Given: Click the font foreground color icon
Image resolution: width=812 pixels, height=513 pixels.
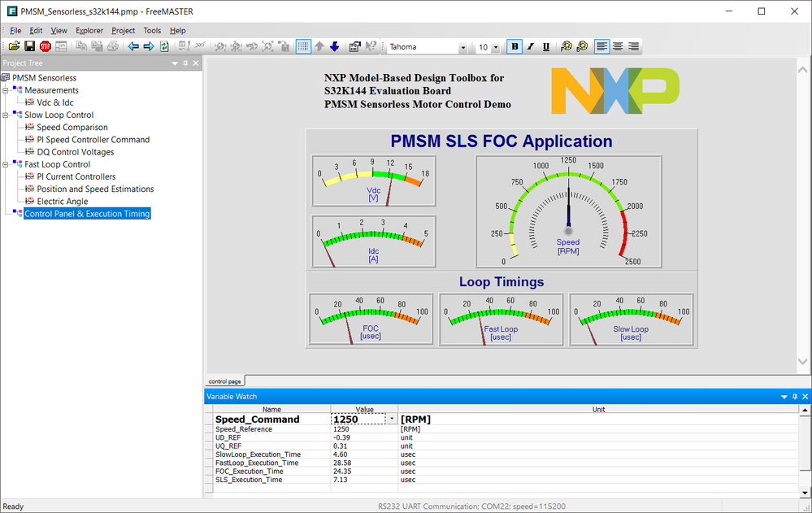Looking at the screenshot, I should pyautogui.click(x=566, y=46).
